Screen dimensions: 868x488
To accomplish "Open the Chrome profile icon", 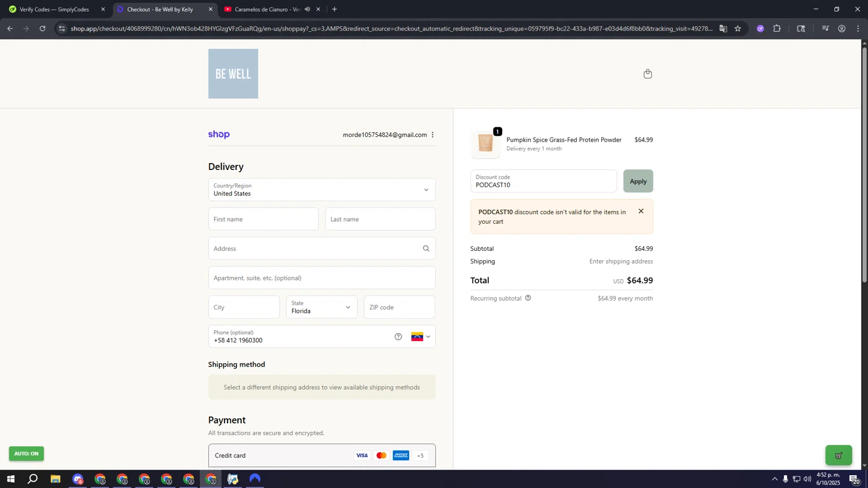I will (842, 28).
